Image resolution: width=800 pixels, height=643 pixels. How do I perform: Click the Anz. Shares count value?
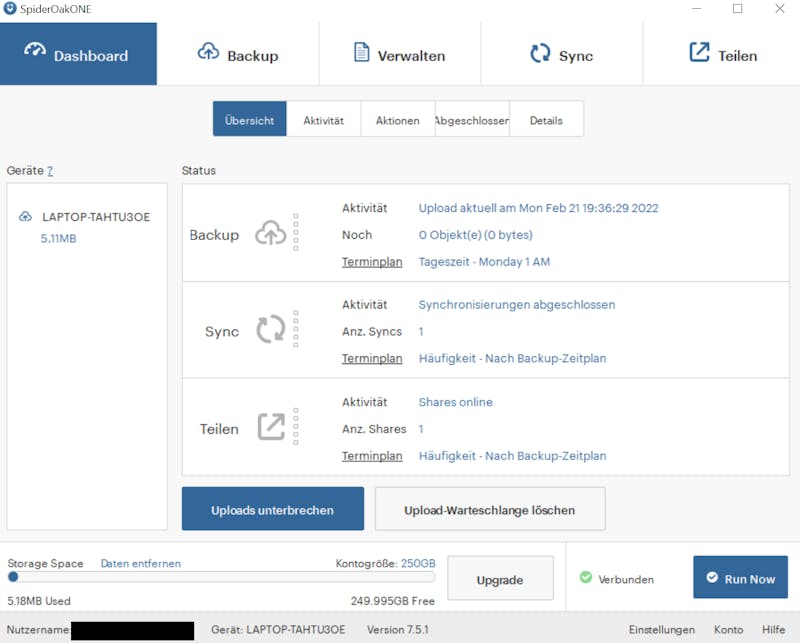pos(421,429)
